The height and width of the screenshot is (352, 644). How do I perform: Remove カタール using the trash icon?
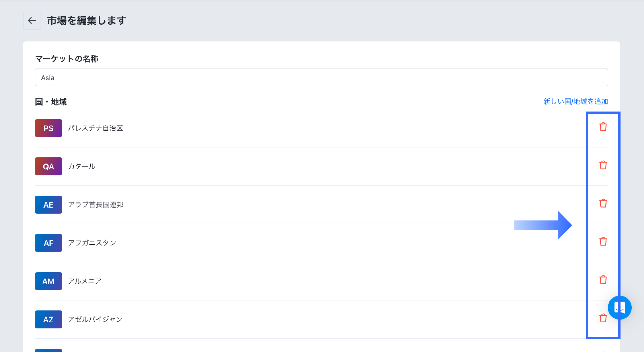[603, 165]
